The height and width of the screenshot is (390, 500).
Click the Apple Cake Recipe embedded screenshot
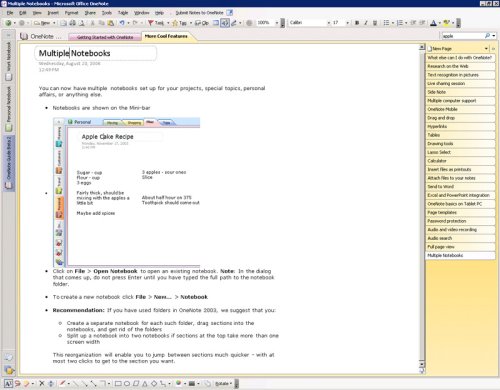[x=127, y=192]
